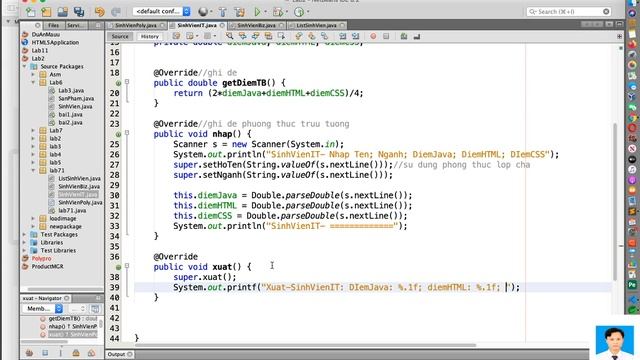Expand the Test Packages node
Screen dimensions: 640x360
(24, 234)
